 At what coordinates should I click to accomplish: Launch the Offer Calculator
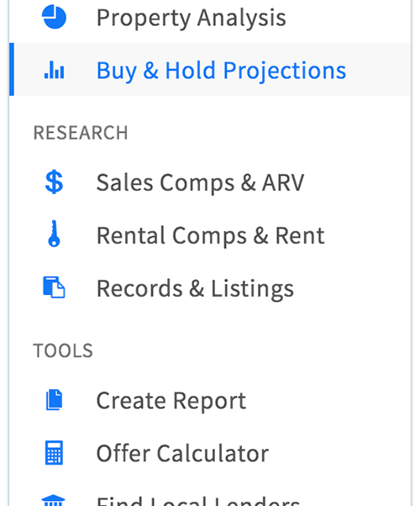pyautogui.click(x=182, y=453)
